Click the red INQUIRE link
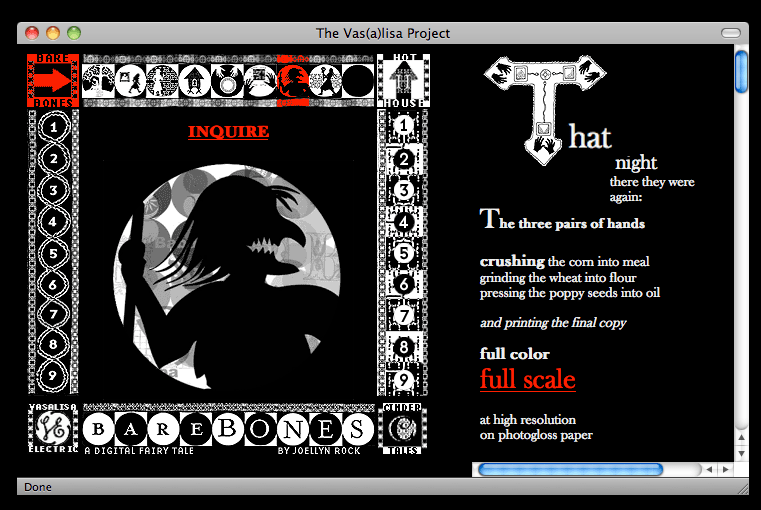Screen dimensions: 761x510 228,132
